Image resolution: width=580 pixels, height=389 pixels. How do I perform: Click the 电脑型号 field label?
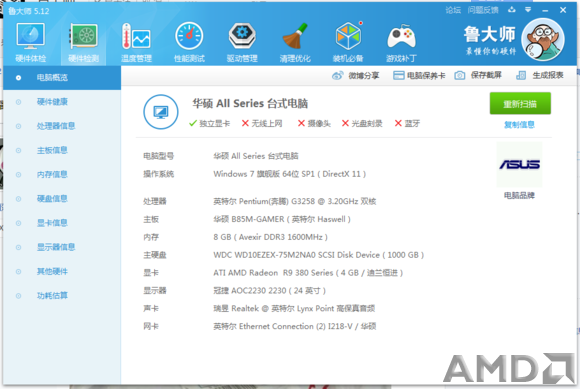click(x=158, y=156)
